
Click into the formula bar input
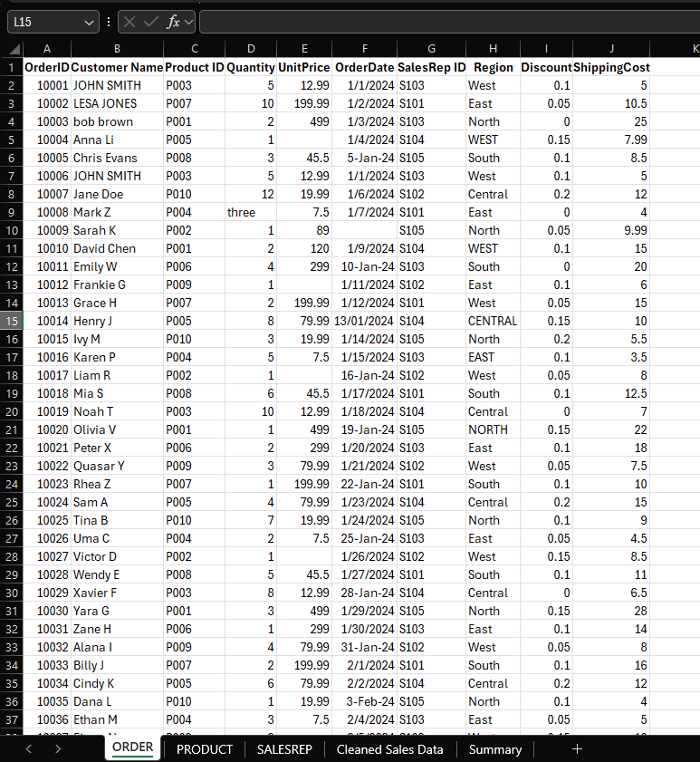tap(449, 23)
